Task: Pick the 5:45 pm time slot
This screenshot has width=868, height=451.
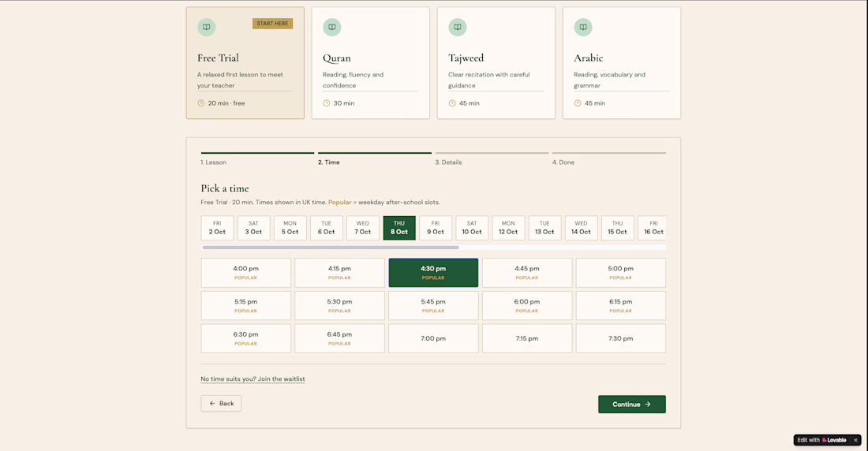Action: pyautogui.click(x=433, y=305)
